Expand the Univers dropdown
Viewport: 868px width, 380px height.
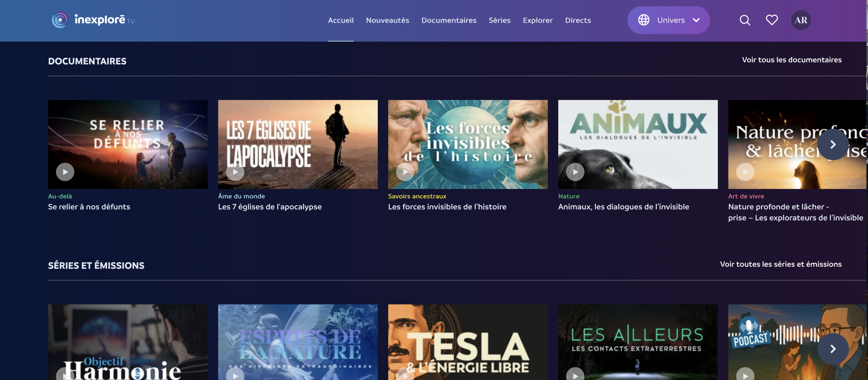[696, 20]
